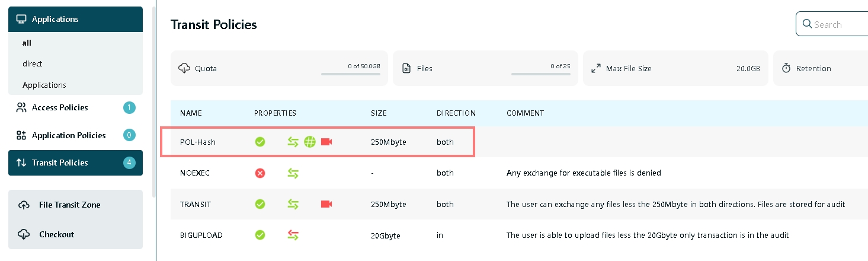Select the 'direct' applications filter
This screenshot has height=261, width=868.
pos(33,63)
